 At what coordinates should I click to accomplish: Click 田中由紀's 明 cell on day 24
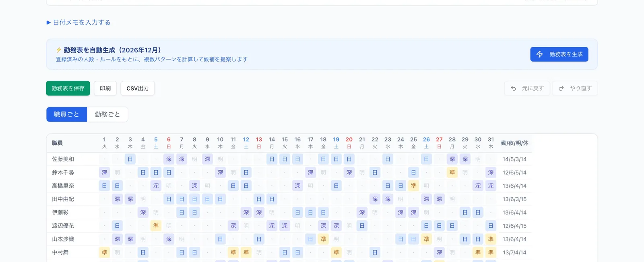400,199
